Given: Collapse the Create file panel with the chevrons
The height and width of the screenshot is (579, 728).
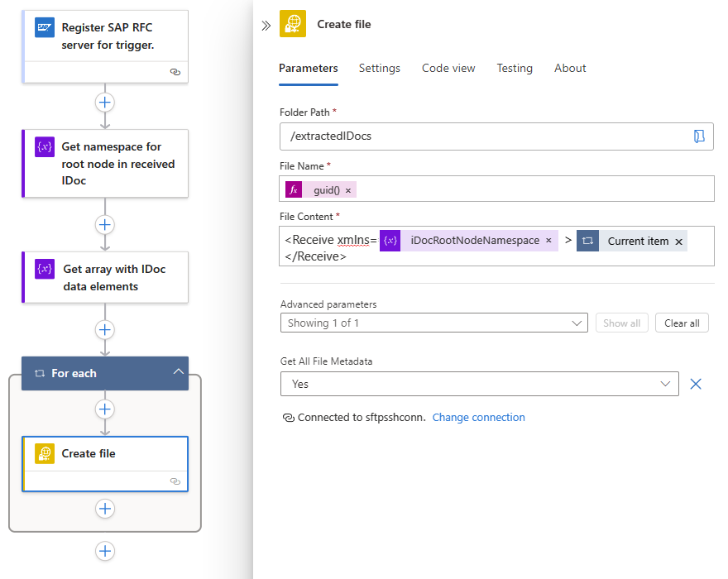Looking at the screenshot, I should pyautogui.click(x=266, y=25).
